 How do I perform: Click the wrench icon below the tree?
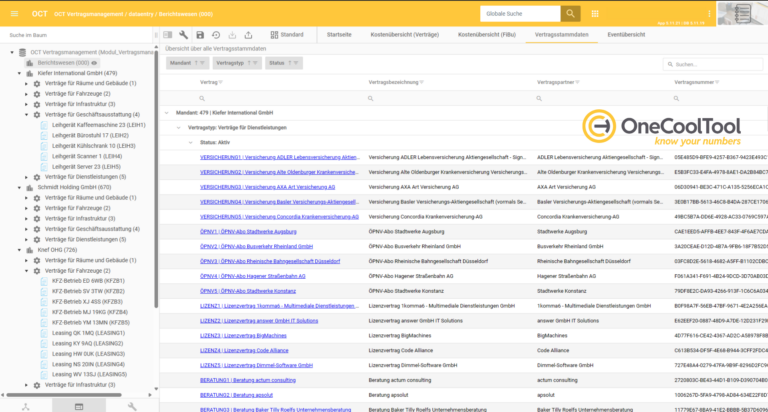pyautogui.click(x=132, y=407)
